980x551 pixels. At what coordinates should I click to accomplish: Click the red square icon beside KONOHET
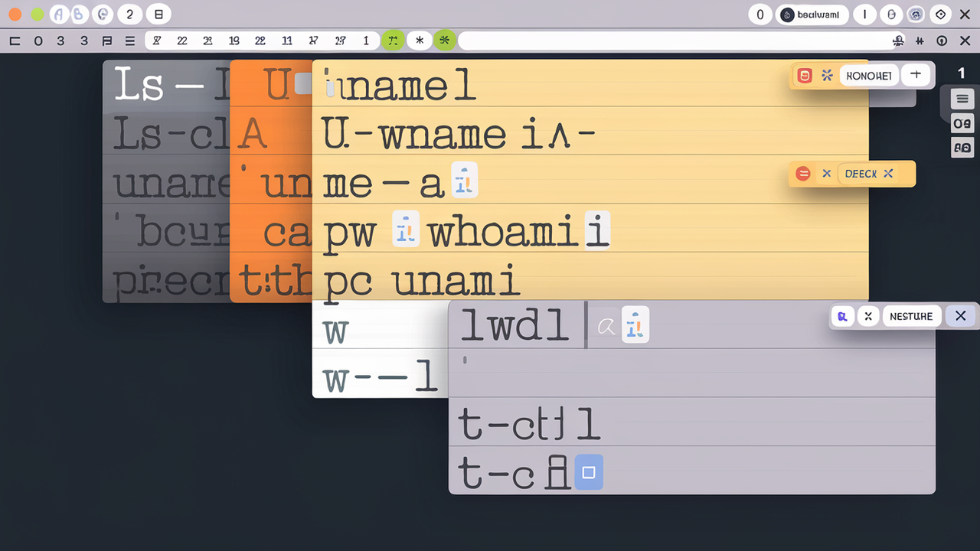(x=804, y=75)
